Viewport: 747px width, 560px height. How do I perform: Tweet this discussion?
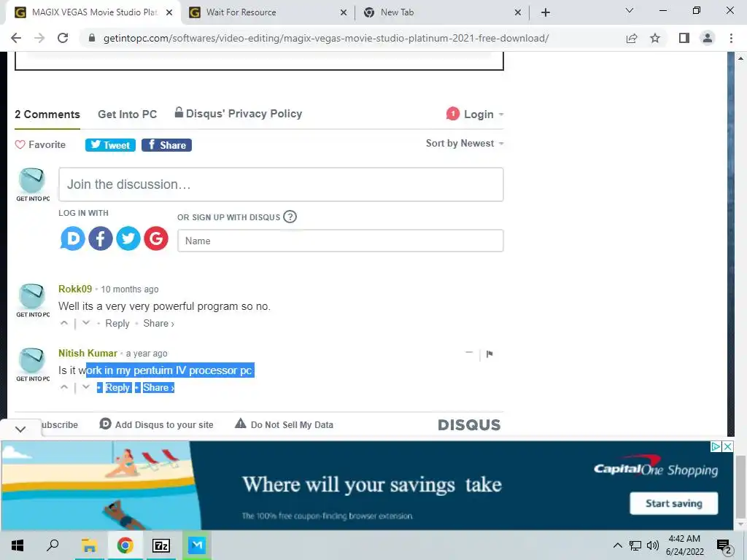[x=110, y=145]
